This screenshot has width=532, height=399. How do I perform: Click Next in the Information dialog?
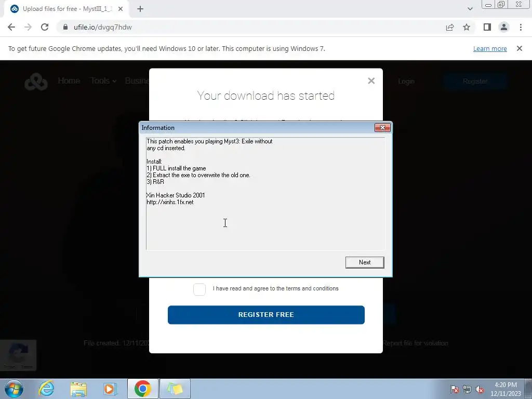coord(365,262)
